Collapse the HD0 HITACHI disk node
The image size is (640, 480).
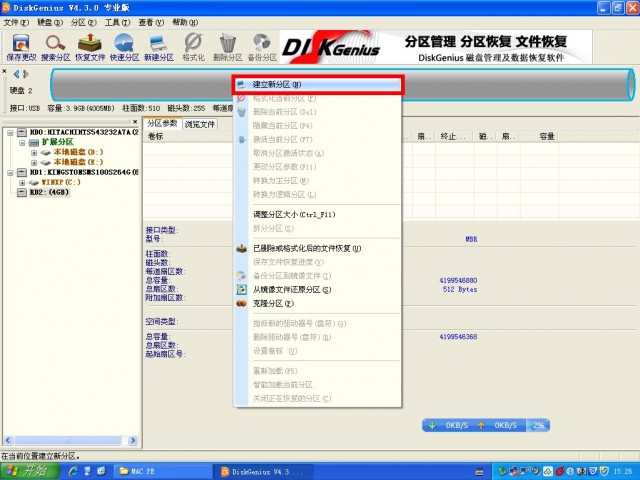coord(10,133)
